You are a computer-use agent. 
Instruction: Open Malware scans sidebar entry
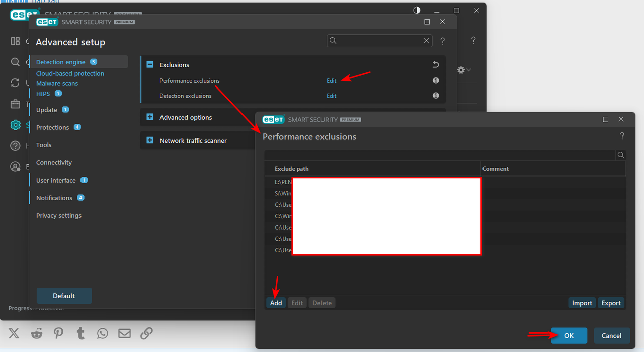pyautogui.click(x=57, y=83)
